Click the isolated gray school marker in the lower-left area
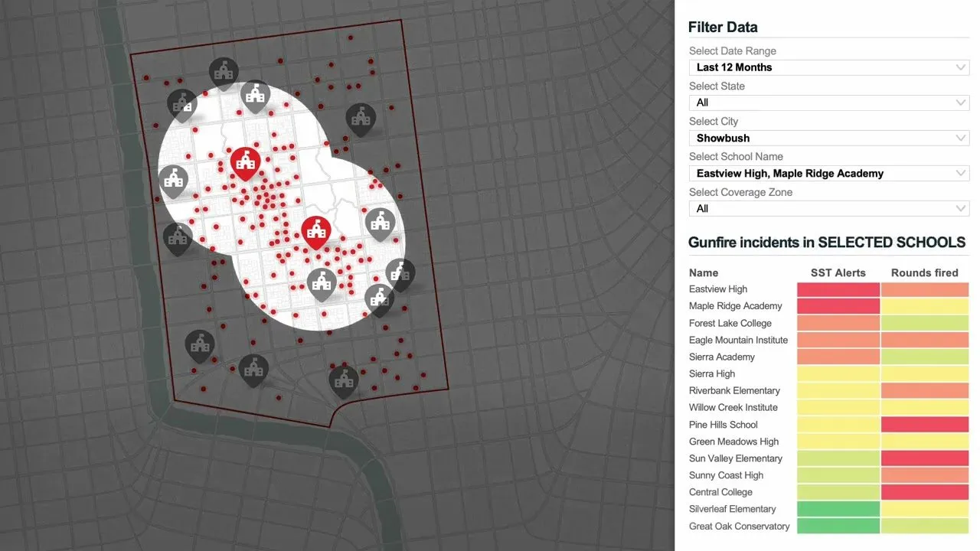This screenshot has height=551, width=980. [x=200, y=345]
